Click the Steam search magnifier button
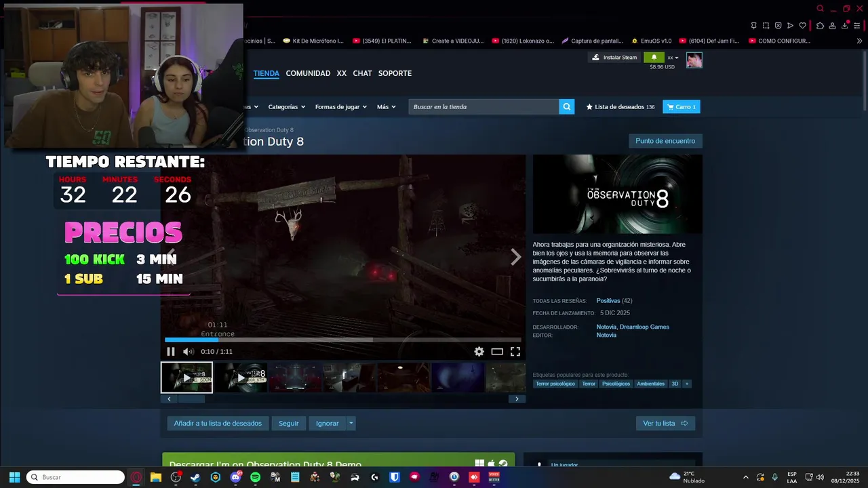This screenshot has width=868, height=488. (567, 106)
